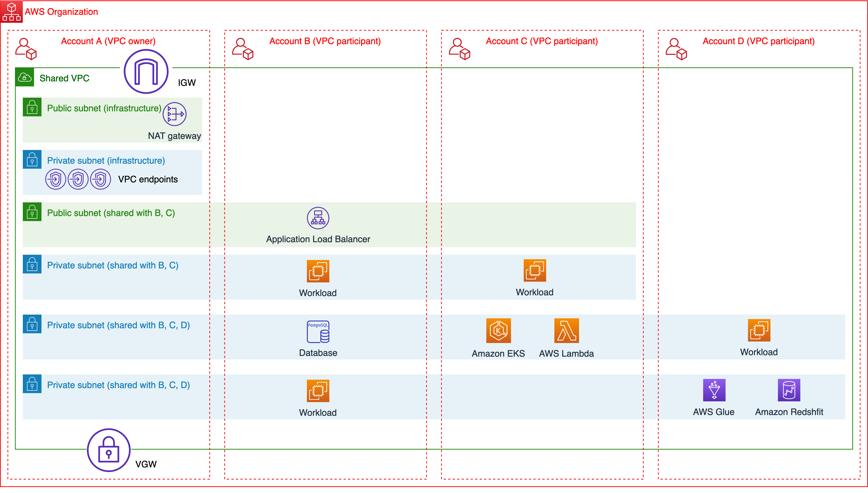Click the Private subnet (infrastructure) lock icon
The image size is (868, 493).
click(32, 160)
